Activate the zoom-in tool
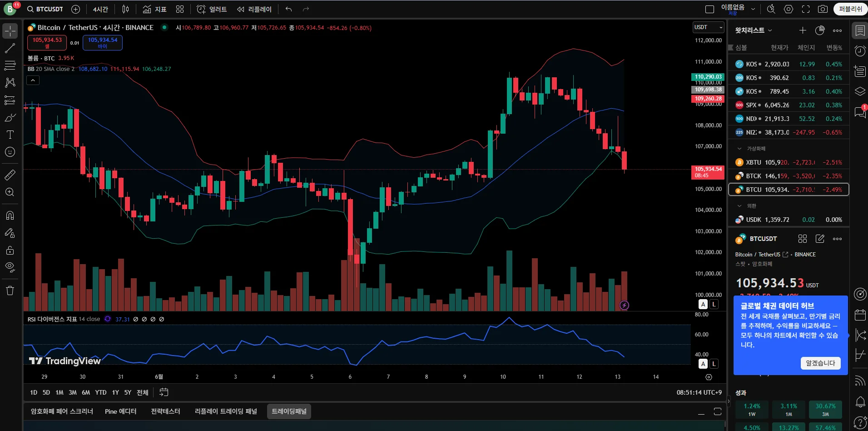The width and height of the screenshot is (868, 431). pyautogui.click(x=10, y=192)
